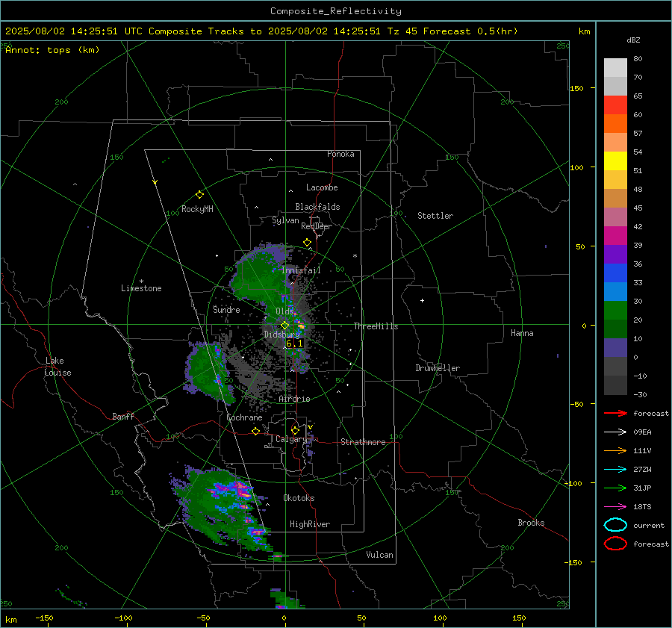Click the purple swatch in dBZ scale

point(615,254)
